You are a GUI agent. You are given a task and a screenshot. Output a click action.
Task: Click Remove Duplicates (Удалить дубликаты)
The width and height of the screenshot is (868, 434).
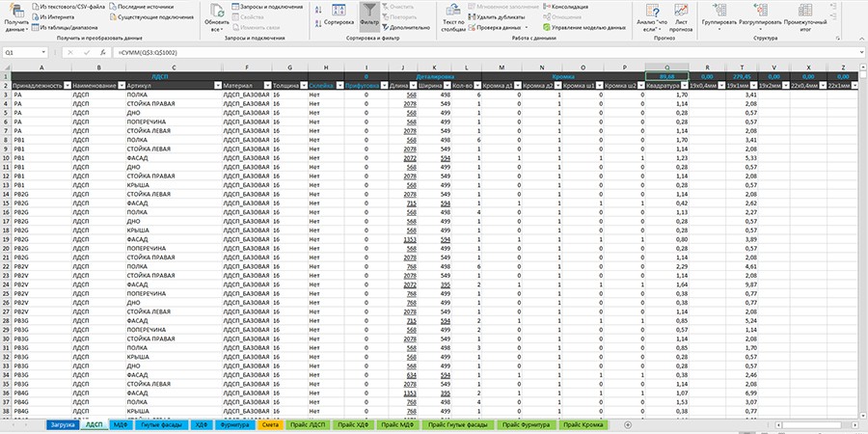(x=499, y=16)
